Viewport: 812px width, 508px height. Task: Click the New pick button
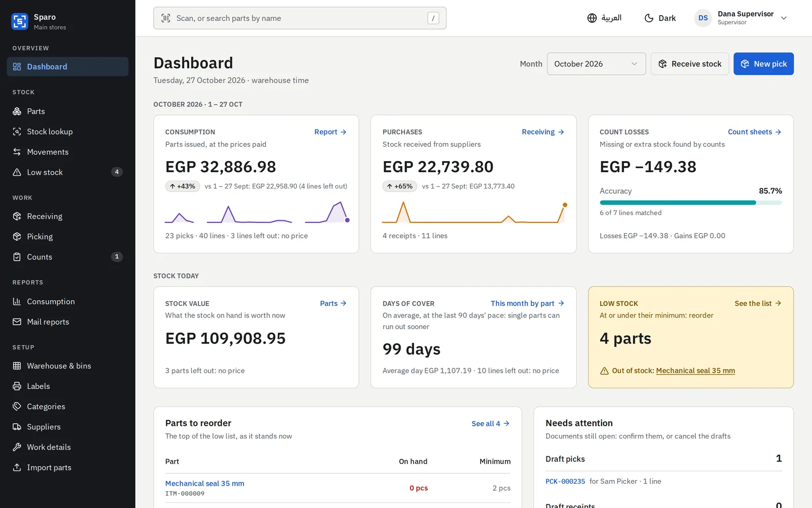(x=763, y=64)
